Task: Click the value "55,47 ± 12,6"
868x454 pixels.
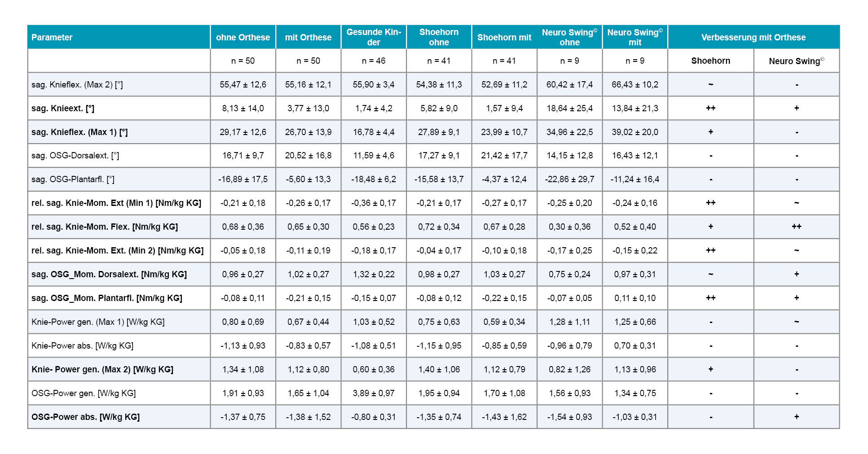Action: [243, 84]
